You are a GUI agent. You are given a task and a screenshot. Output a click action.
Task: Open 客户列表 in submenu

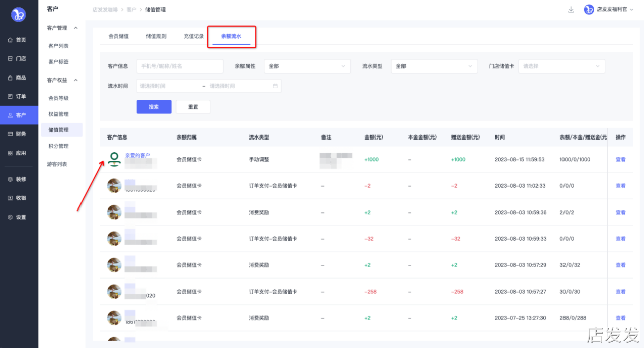click(58, 46)
